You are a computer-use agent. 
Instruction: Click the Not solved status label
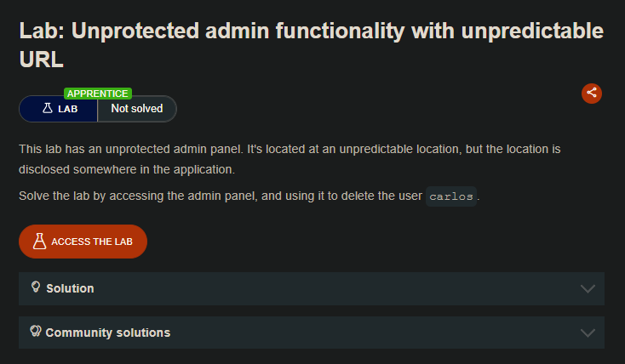click(136, 109)
